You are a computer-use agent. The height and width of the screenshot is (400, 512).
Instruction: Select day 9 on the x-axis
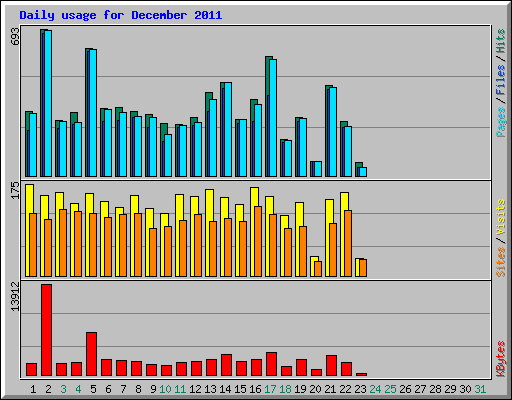tap(153, 389)
